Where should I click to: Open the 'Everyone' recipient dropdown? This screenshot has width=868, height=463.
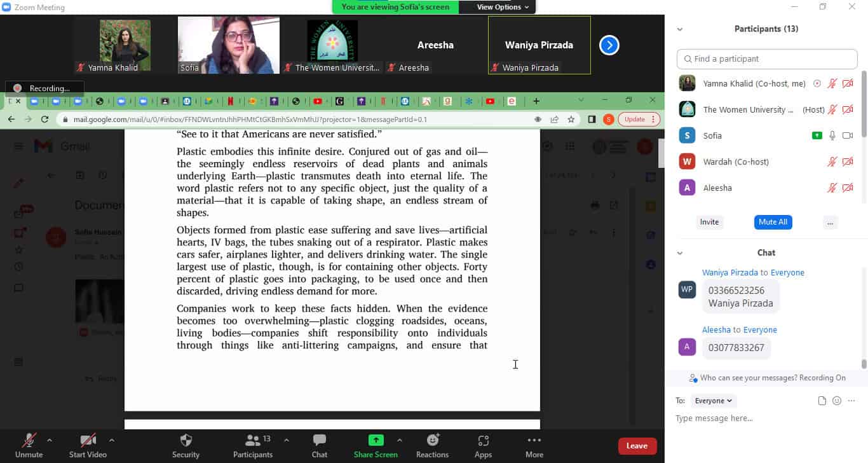(714, 401)
